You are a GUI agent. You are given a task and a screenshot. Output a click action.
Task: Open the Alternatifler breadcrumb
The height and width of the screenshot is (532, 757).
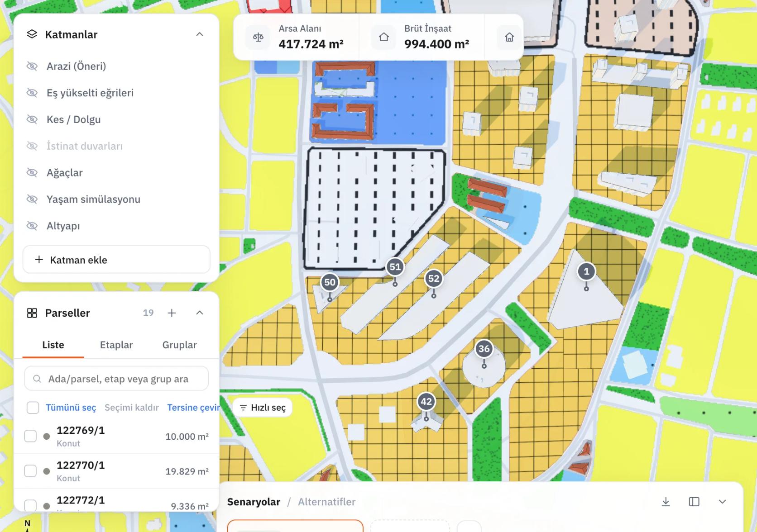pyautogui.click(x=326, y=502)
